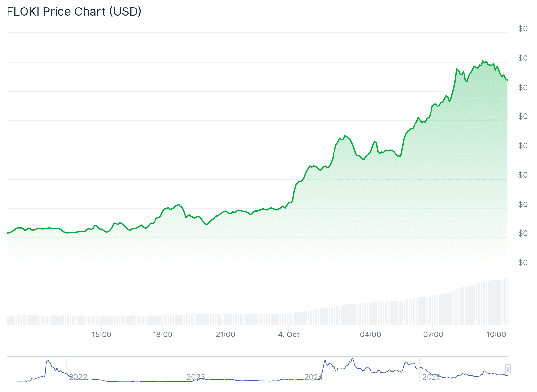
Task: Click the topmost $0 price axis label
Action: pos(523,29)
